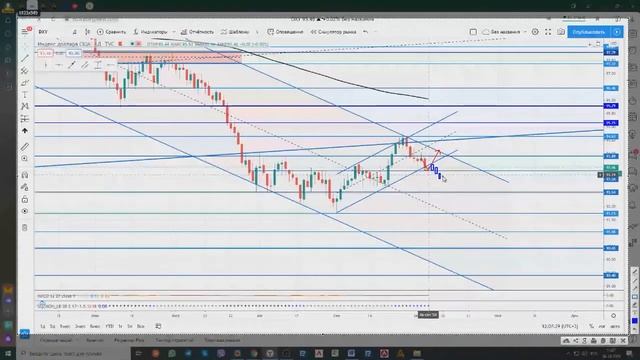Screen dimensions: 640x360
Task: Switch to Скринер акций tab
Action: point(56,340)
